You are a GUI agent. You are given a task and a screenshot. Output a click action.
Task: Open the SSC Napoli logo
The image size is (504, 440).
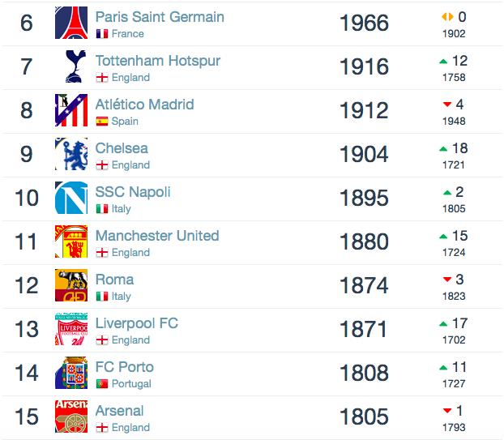coord(71,198)
